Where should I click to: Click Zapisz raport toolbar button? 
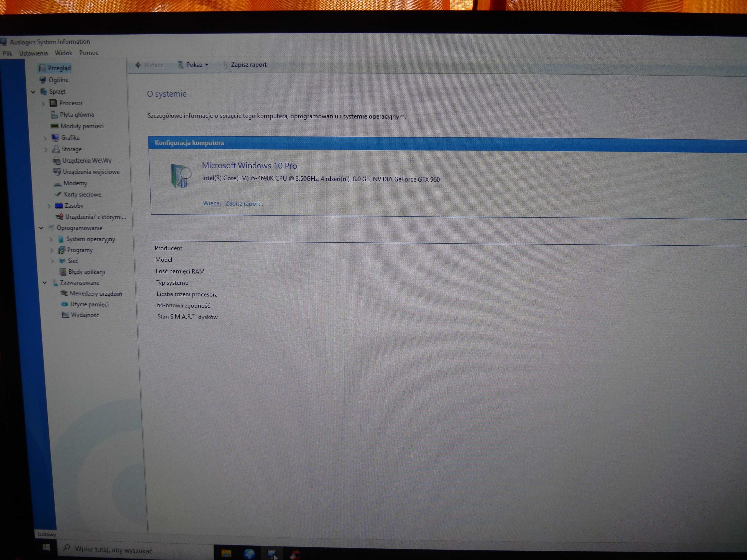click(244, 65)
